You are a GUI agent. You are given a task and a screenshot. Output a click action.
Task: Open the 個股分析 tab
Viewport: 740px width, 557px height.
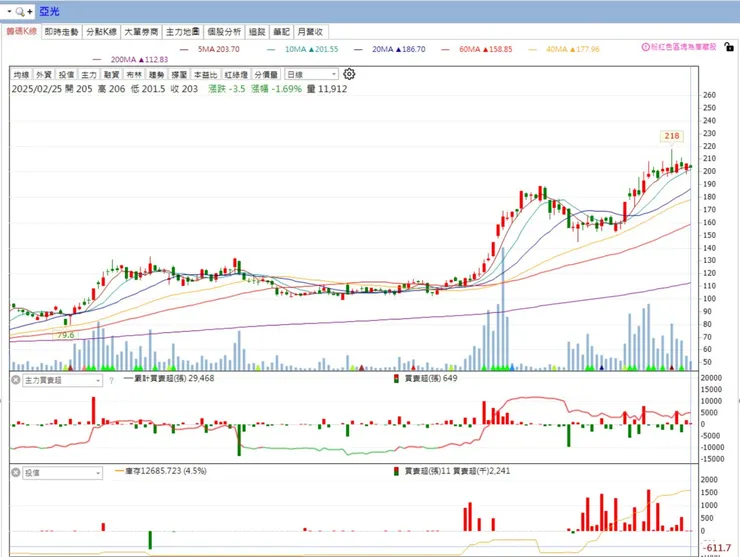tap(224, 32)
